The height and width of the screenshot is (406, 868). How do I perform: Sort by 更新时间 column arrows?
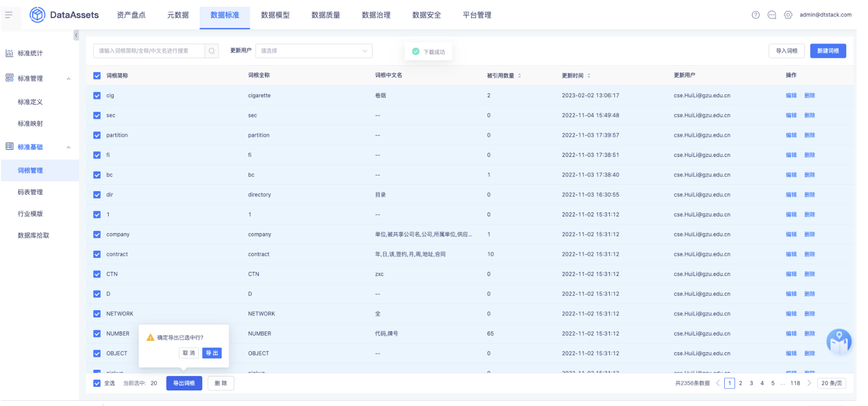pyautogui.click(x=589, y=76)
